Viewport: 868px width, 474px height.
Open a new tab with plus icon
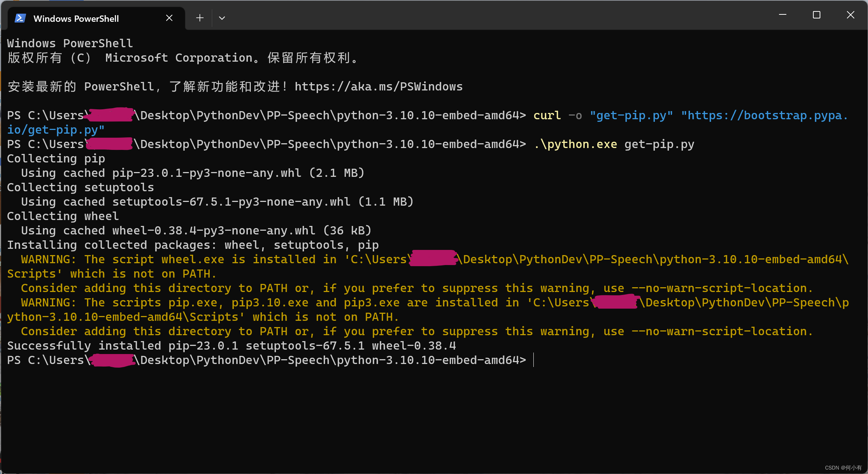[200, 18]
